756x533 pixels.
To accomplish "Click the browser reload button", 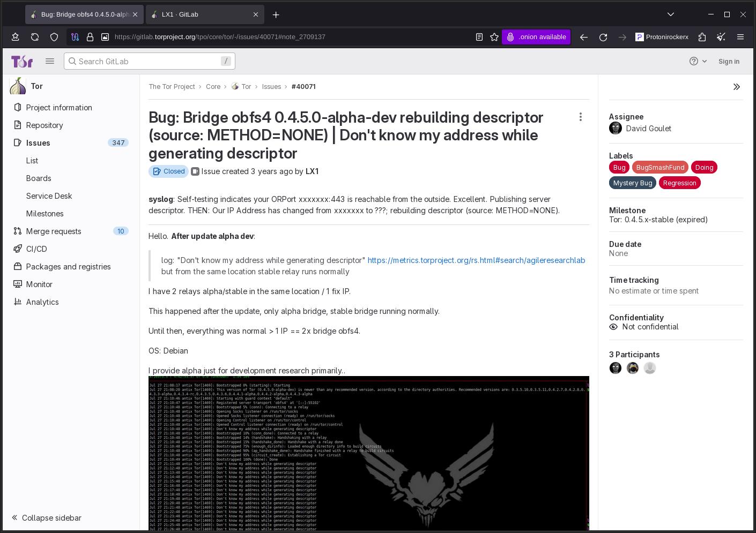I will tap(603, 37).
